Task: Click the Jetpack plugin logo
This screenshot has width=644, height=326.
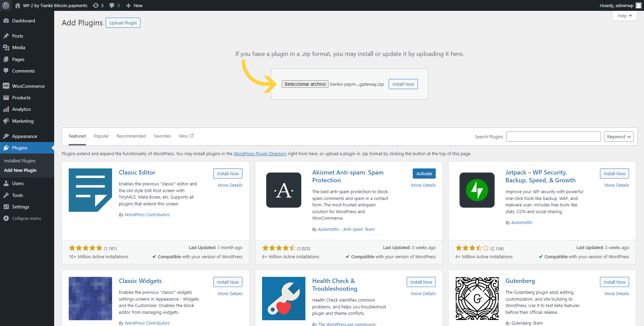Action: [477, 190]
